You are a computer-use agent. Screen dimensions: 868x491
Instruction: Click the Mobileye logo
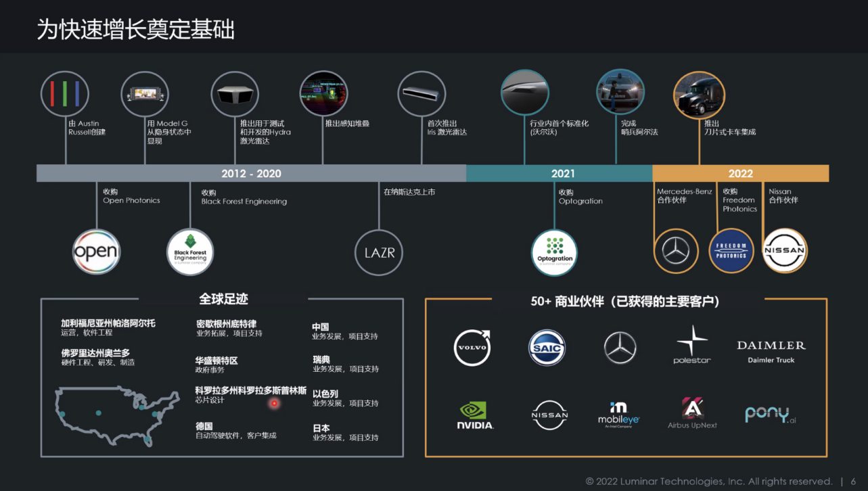[x=618, y=414]
